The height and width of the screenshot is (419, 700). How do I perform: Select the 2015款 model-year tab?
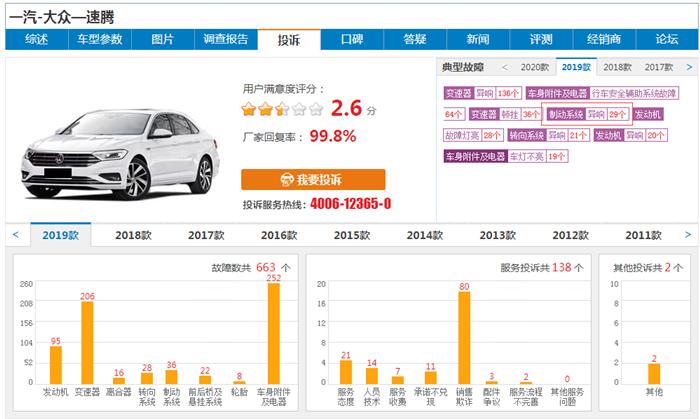tap(352, 235)
